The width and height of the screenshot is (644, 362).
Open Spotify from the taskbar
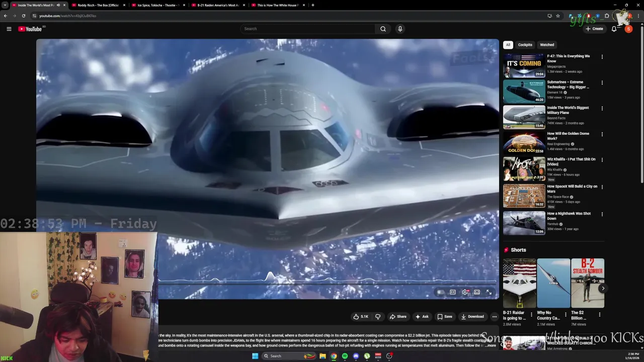tap(345, 356)
